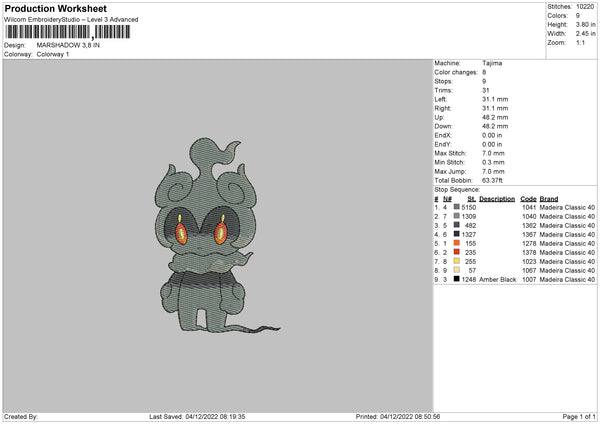Click the orange swatch for code 1278

click(x=457, y=243)
